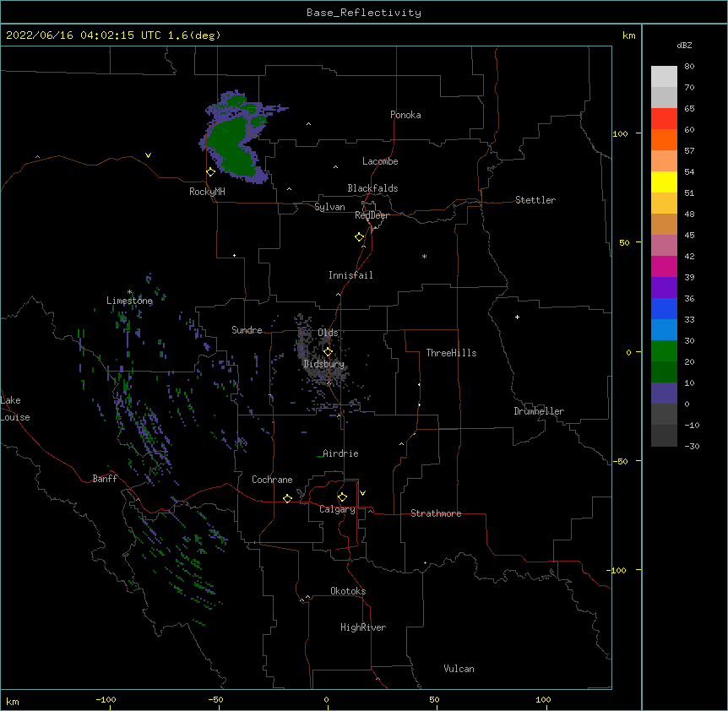This screenshot has width=728, height=711.
Task: Click the ThreeHills label
Action: click(451, 353)
